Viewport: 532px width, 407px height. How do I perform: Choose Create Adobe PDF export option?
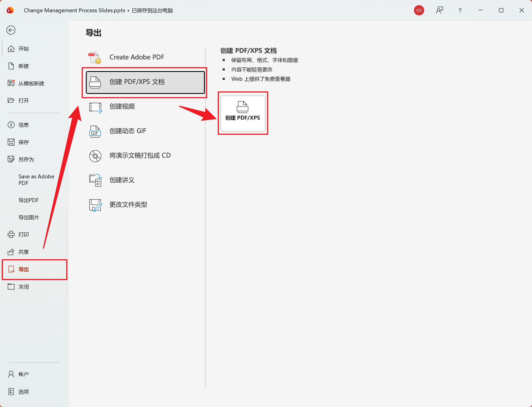[x=145, y=57]
